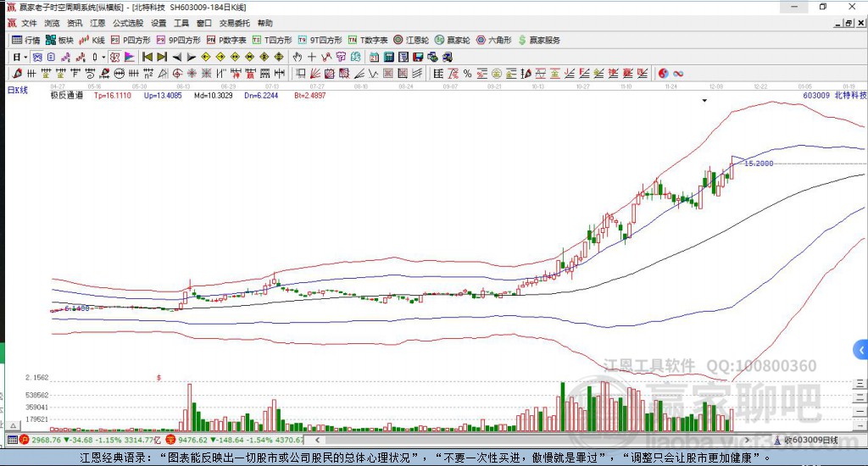Click the circled gold 金 icon
Viewport: 868px width, 466px height.
click(497, 74)
